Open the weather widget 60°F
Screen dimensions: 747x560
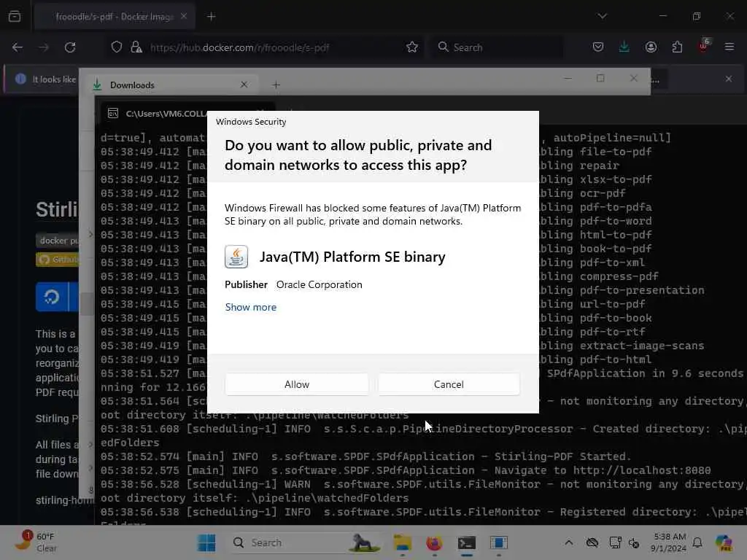(37, 542)
